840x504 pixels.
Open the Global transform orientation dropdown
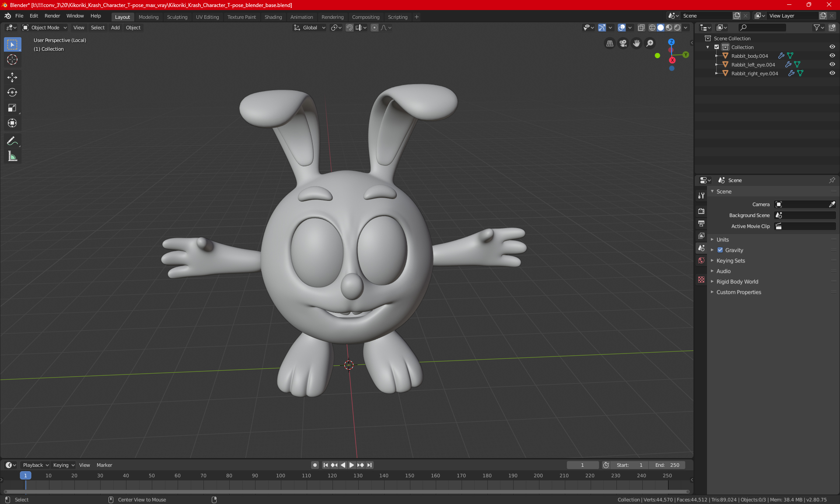pos(310,28)
